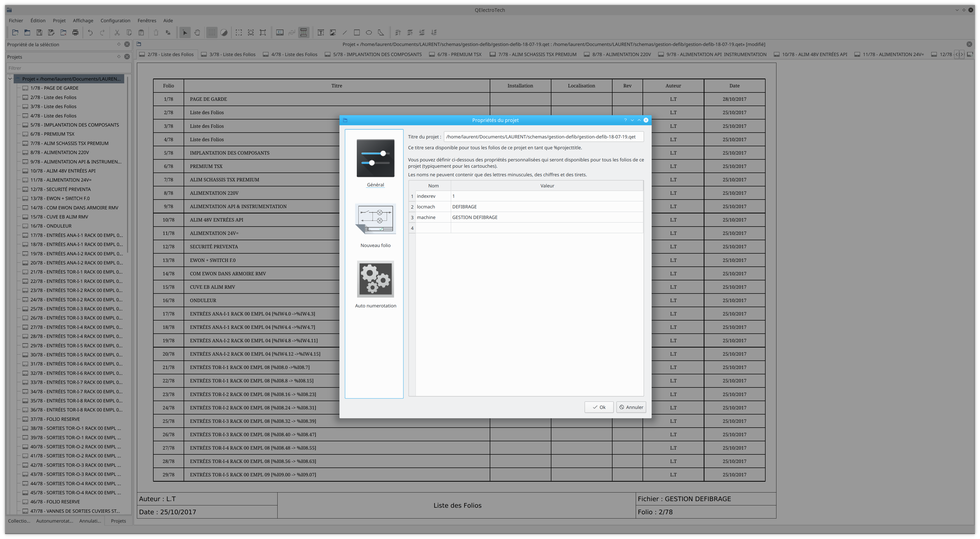Select the ellipse drawing tool
The height and width of the screenshot is (539, 980).
coord(369,33)
